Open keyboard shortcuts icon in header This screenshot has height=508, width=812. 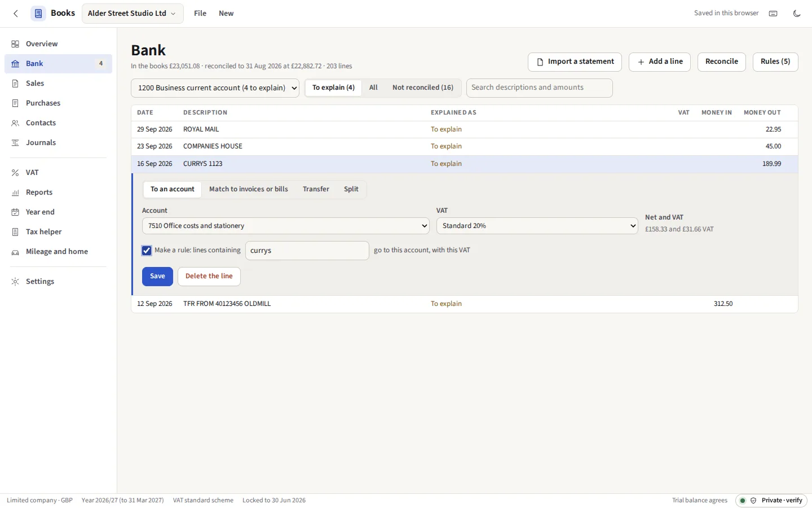pyautogui.click(x=773, y=14)
